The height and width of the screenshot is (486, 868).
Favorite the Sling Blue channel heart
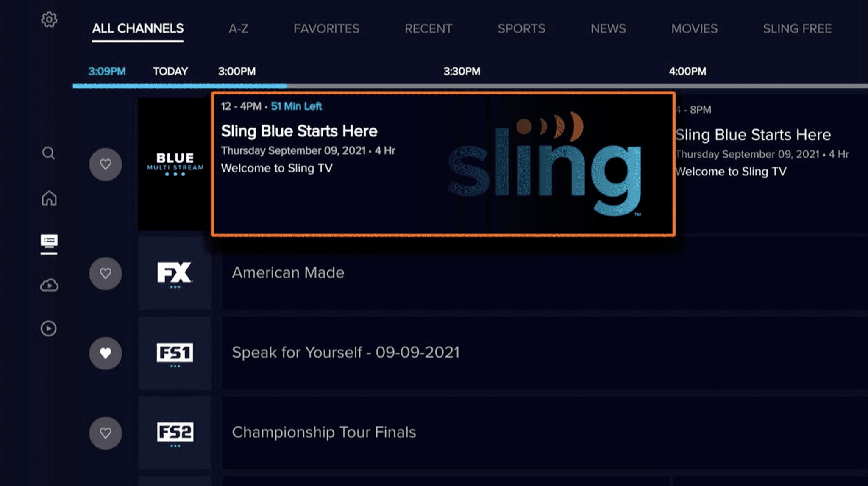tap(106, 164)
